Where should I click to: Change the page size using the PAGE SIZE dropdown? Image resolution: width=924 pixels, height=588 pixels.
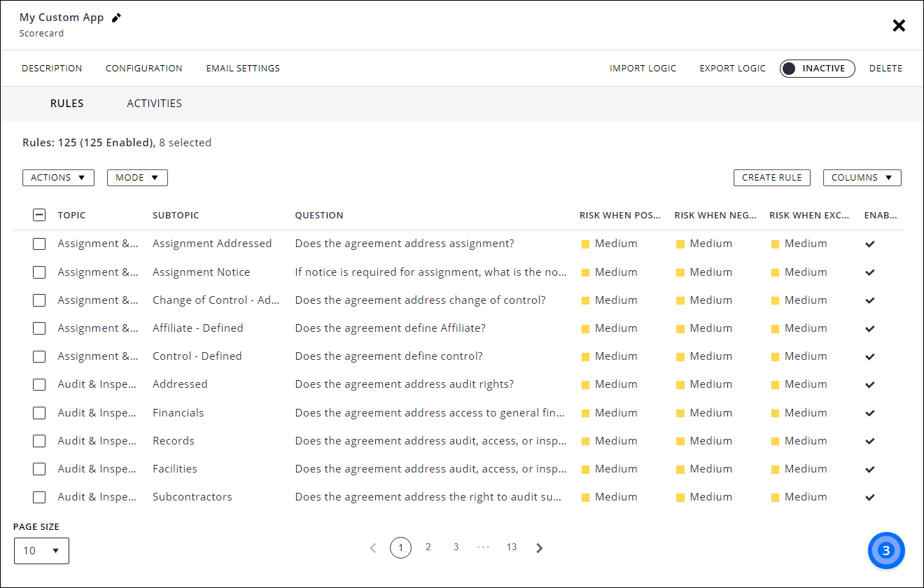(x=41, y=551)
